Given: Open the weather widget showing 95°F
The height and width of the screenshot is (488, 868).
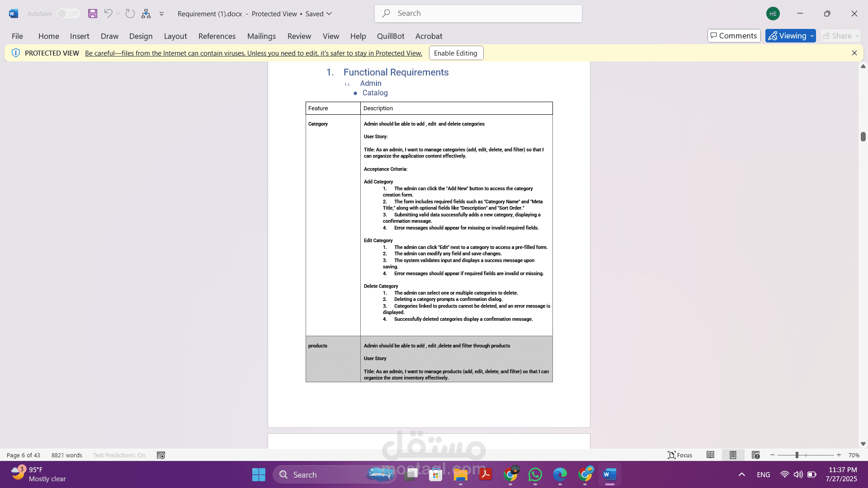Looking at the screenshot, I should pyautogui.click(x=38, y=474).
